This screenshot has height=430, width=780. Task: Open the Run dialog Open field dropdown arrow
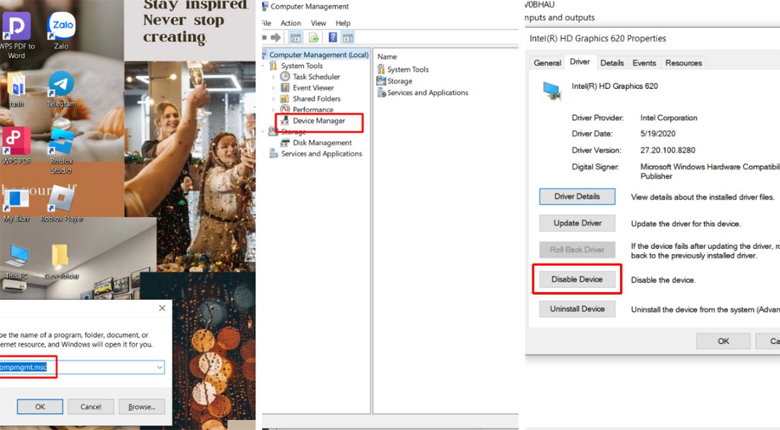click(x=159, y=367)
